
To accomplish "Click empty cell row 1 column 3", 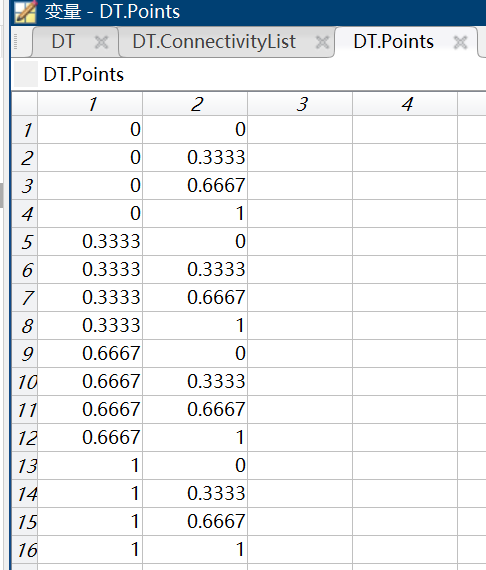I will (300, 130).
